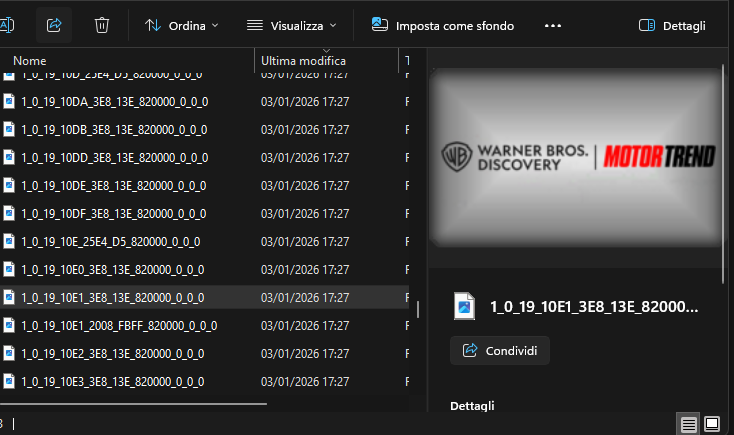Click the horizontal scrollbar of file list

[x=133, y=404]
